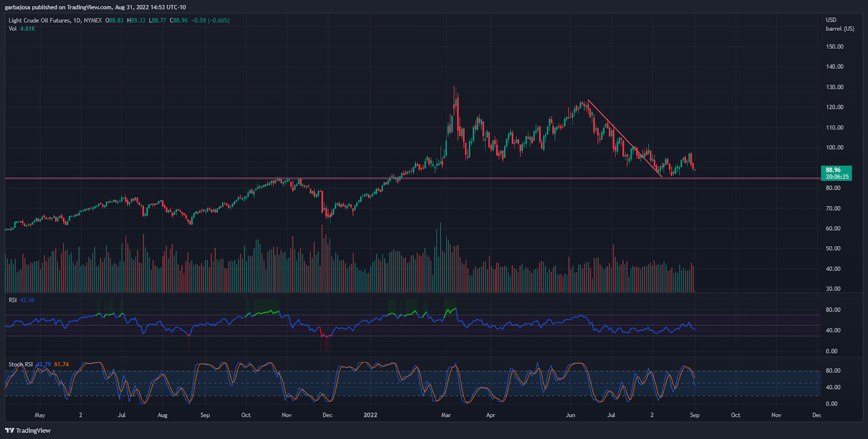Click the Sep label at right of time axis
The image size is (868, 439).
pyautogui.click(x=694, y=415)
